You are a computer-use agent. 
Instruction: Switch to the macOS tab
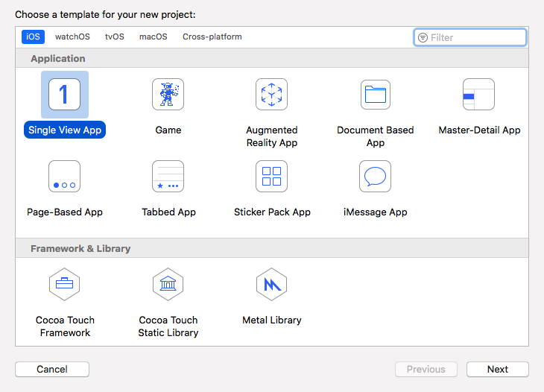tap(154, 37)
